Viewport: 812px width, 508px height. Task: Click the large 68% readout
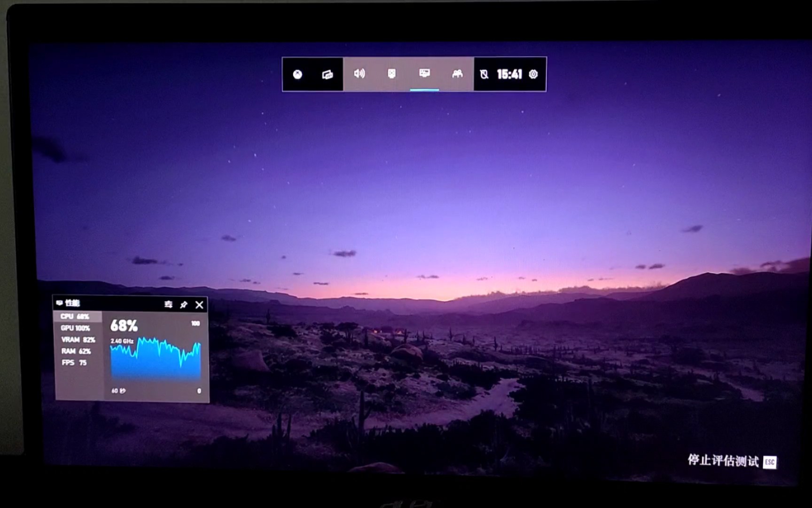click(124, 325)
